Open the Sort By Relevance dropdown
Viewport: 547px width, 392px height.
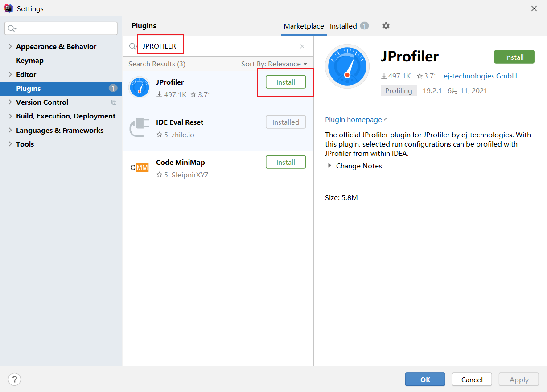[x=274, y=64]
